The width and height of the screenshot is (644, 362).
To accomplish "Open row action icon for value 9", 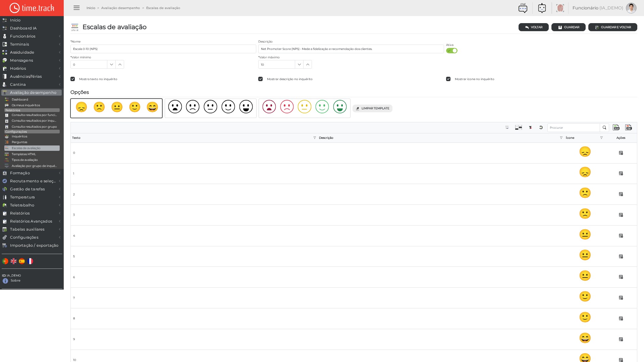I will (x=621, y=339).
